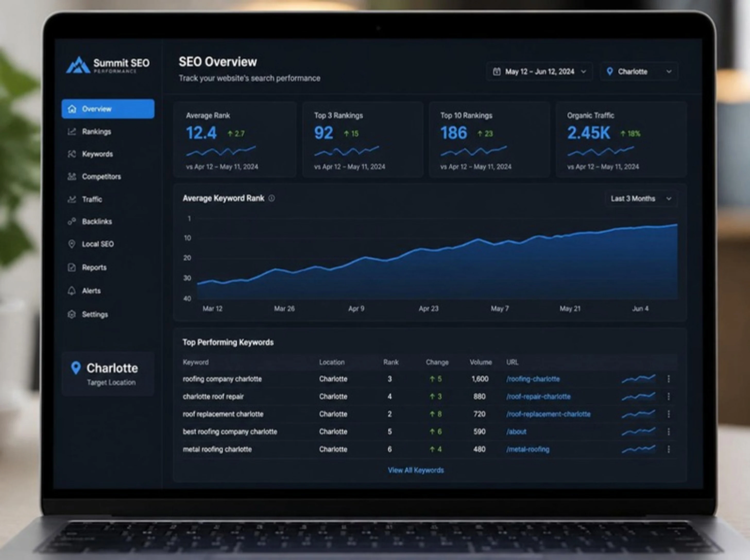750x560 pixels.
Task: Click the Competitors people icon
Action: point(72,177)
